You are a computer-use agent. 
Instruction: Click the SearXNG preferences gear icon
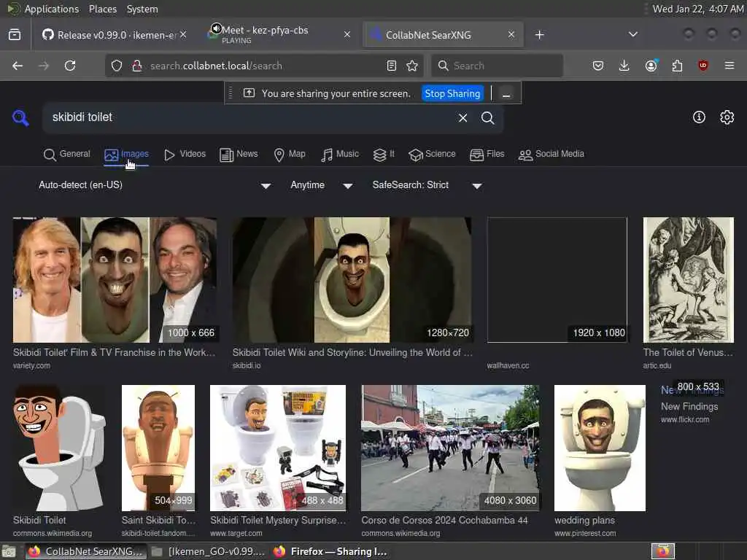point(727,117)
